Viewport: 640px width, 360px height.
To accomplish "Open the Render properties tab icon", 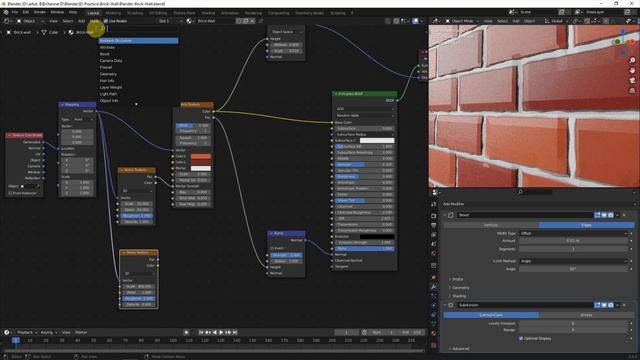I will point(433,216).
